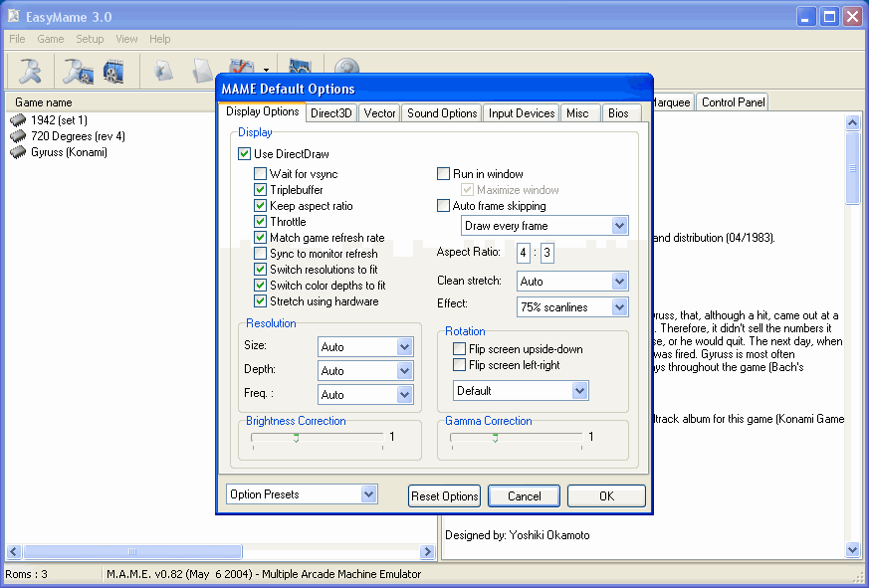Enable Flip screen left-right
The height and width of the screenshot is (588, 869).
[x=459, y=365]
